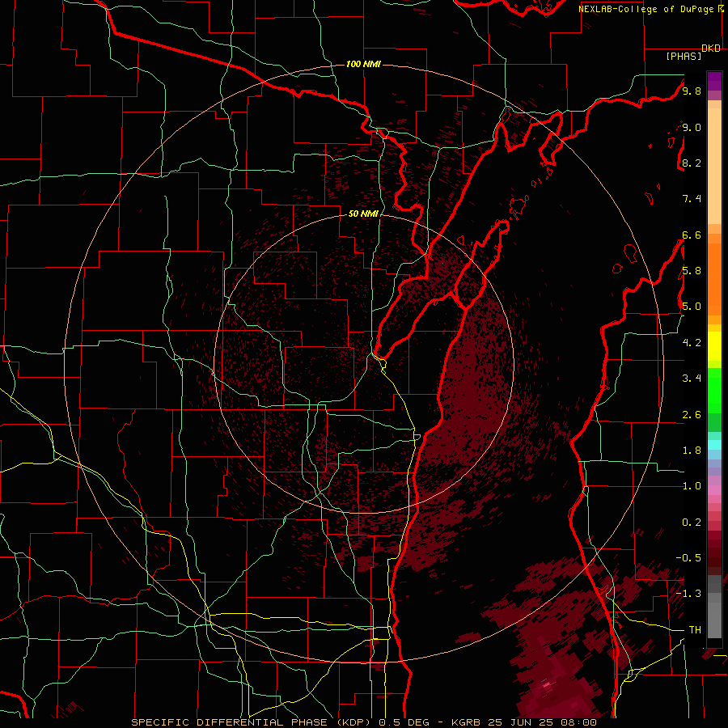Click the bright pink KDP pixel in the southern storm
The height and width of the screenshot is (728, 728).
point(547,684)
